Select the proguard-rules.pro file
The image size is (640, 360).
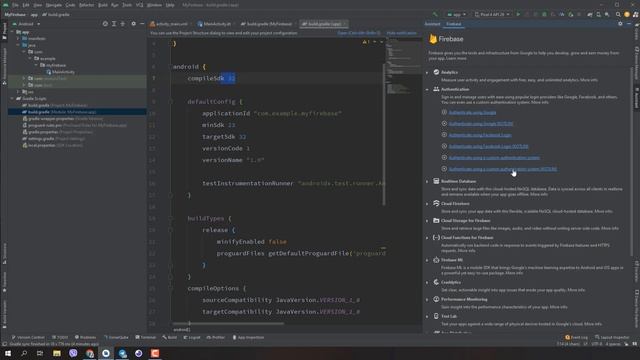point(74,125)
